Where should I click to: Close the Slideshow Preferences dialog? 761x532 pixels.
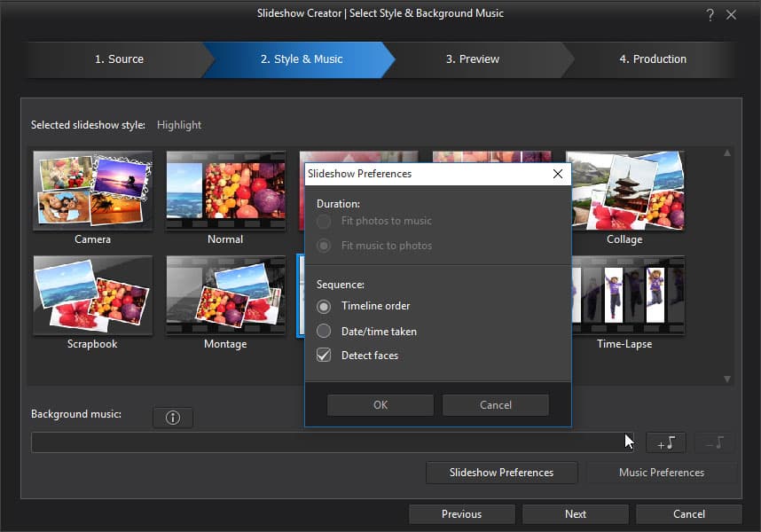[558, 174]
